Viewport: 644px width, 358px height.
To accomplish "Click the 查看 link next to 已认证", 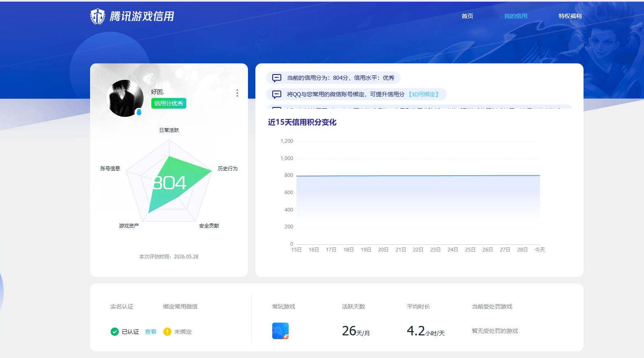I will coord(151,332).
